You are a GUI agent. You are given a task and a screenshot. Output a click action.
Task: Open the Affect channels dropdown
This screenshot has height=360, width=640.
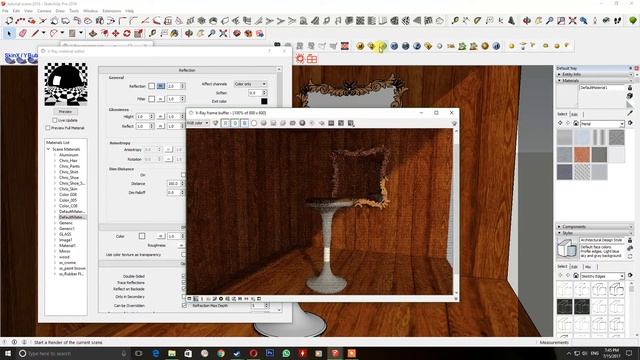tap(251, 84)
